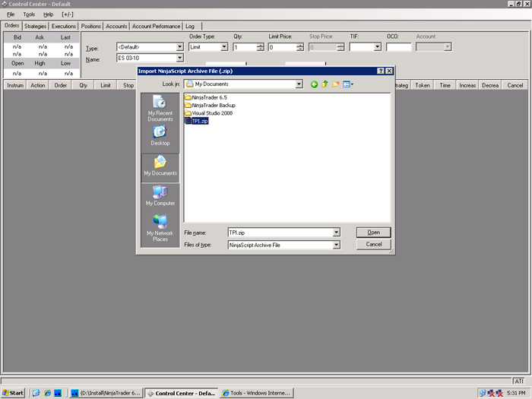Viewport: 532px width, 399px height.
Task: Open the Tools menu in Control Center
Action: pos(29,14)
